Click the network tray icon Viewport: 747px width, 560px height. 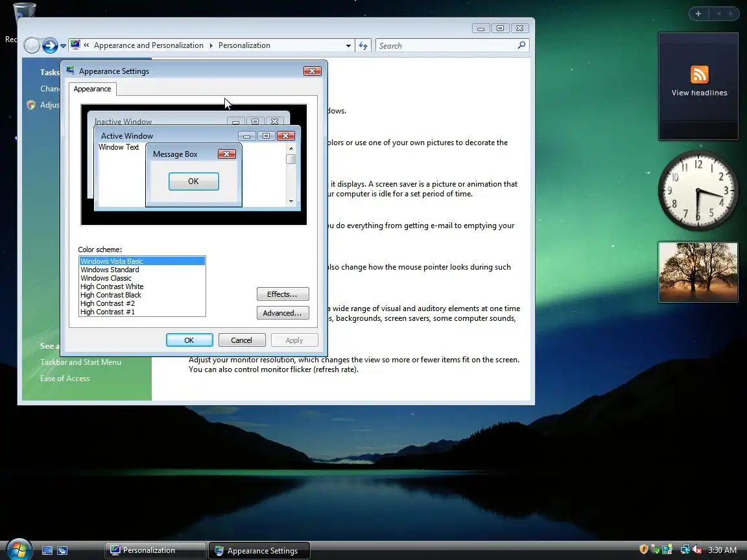(685, 550)
